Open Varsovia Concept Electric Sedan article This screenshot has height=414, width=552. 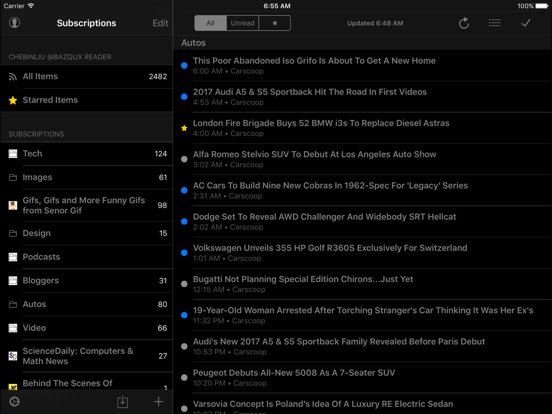(x=363, y=404)
